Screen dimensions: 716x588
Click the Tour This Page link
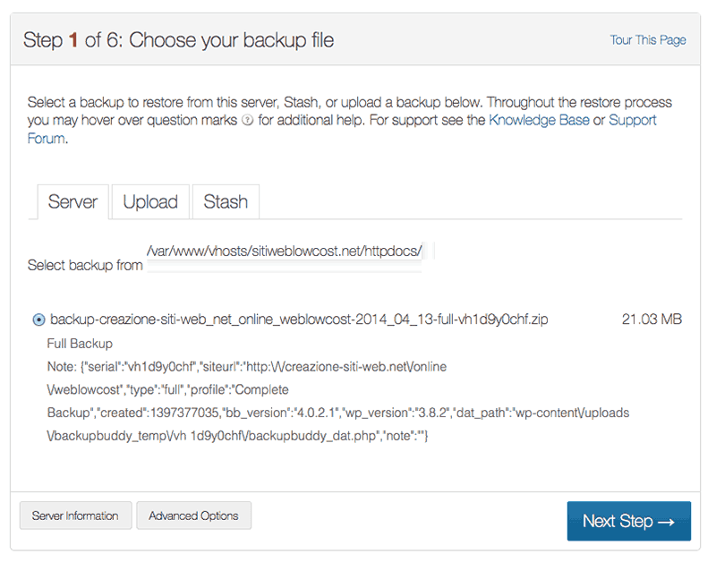[648, 40]
